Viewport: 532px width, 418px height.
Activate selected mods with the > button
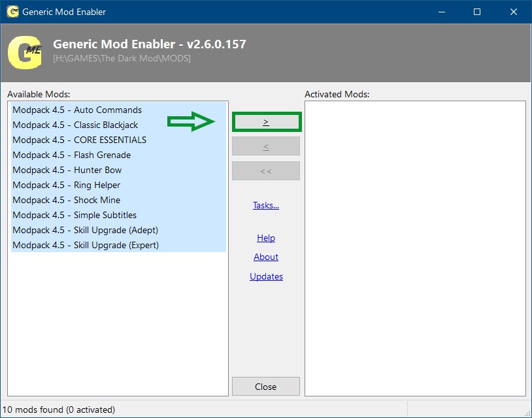point(267,122)
